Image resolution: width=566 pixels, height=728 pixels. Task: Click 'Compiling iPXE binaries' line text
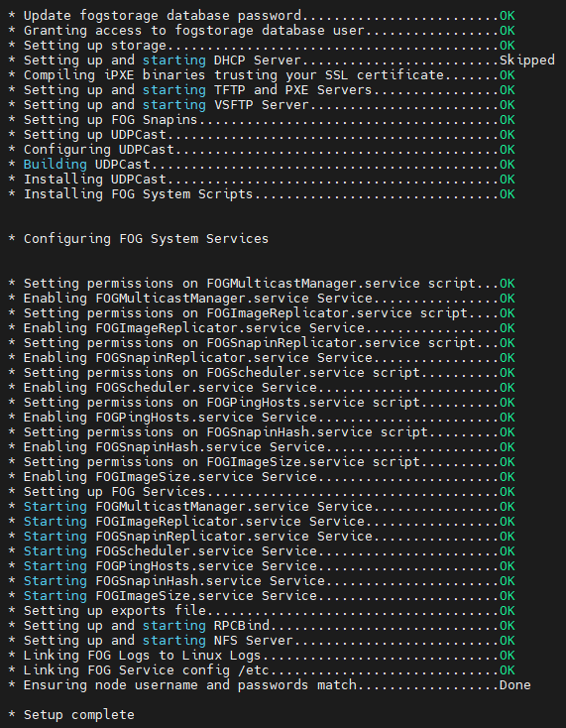262,75
